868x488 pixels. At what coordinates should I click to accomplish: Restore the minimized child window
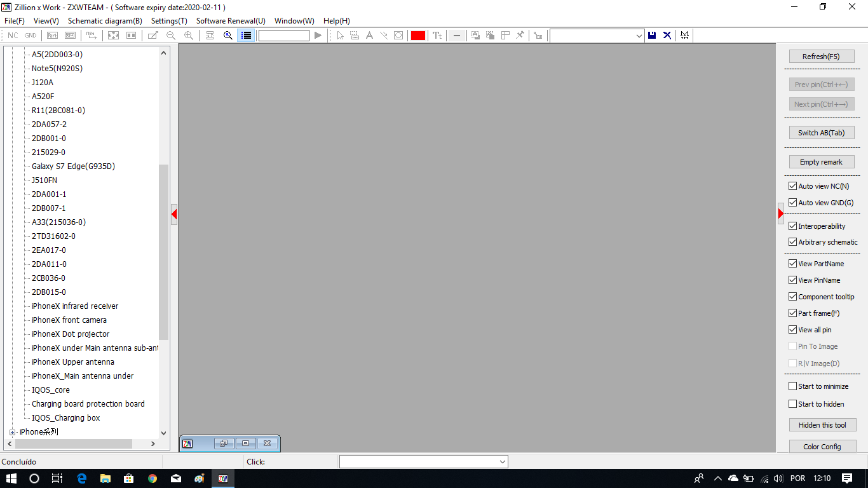224,444
